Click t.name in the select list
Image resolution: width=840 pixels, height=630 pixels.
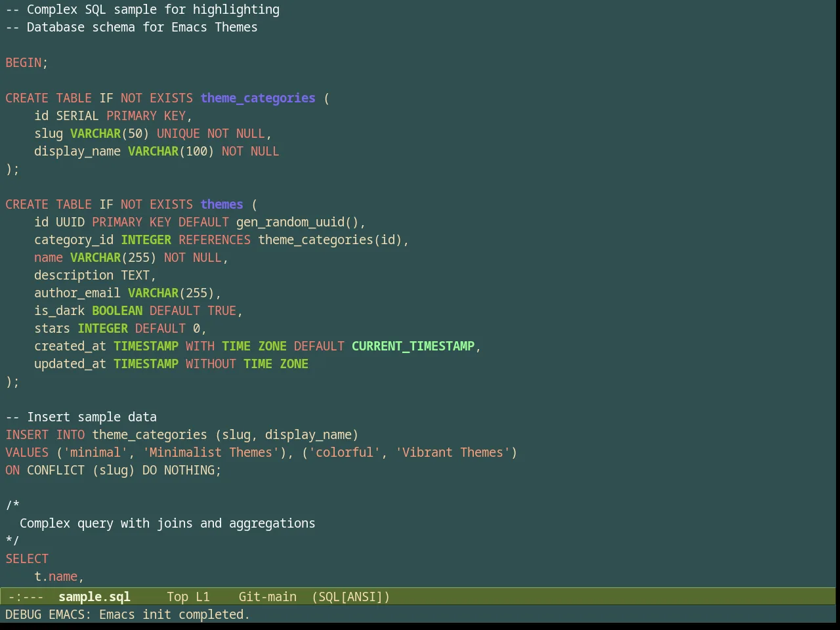[56, 576]
